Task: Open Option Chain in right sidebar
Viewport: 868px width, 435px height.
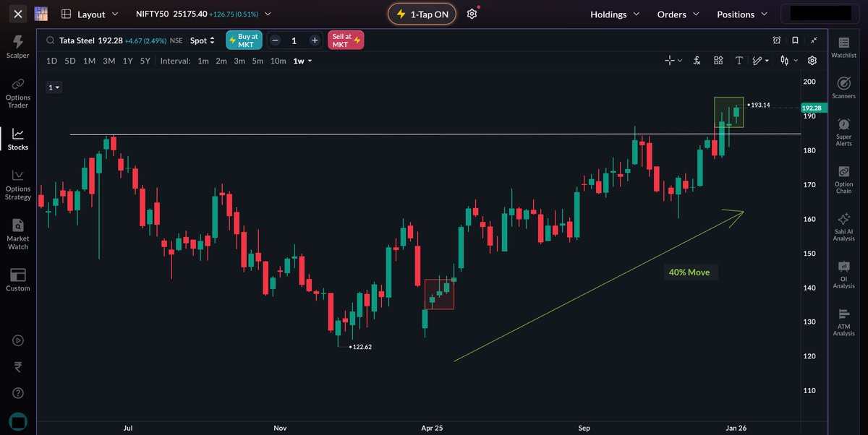Action: point(843,180)
